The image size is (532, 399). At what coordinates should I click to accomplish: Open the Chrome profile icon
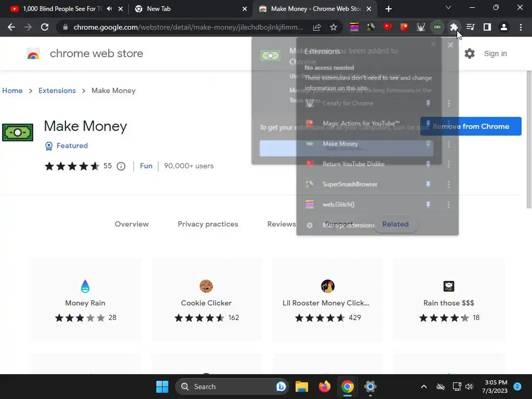click(x=504, y=27)
